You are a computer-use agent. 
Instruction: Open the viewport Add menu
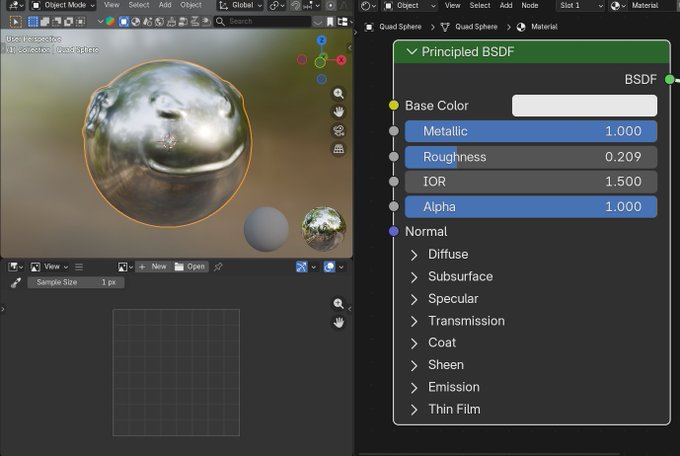point(165,5)
